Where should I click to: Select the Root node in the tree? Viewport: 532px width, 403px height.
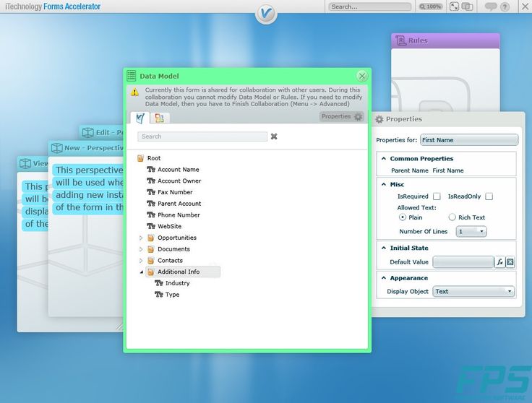(154, 158)
